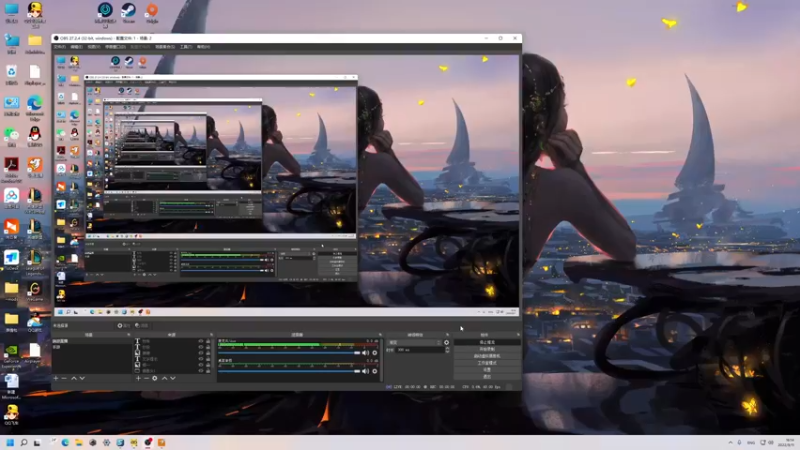Open source properties gear in Sources toolbar
Viewport: 800px width, 450px height.
point(155,378)
